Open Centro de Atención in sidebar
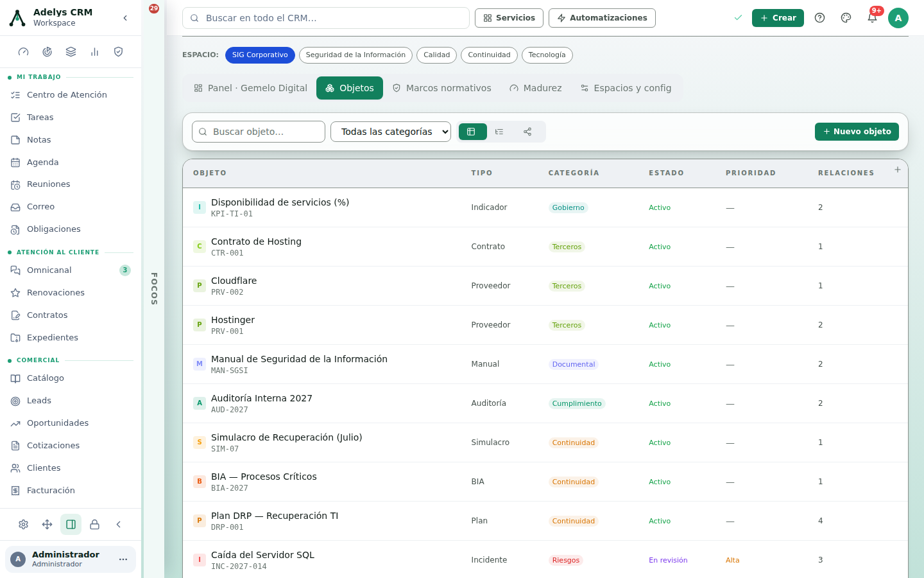Image resolution: width=924 pixels, height=578 pixels. click(x=71, y=95)
